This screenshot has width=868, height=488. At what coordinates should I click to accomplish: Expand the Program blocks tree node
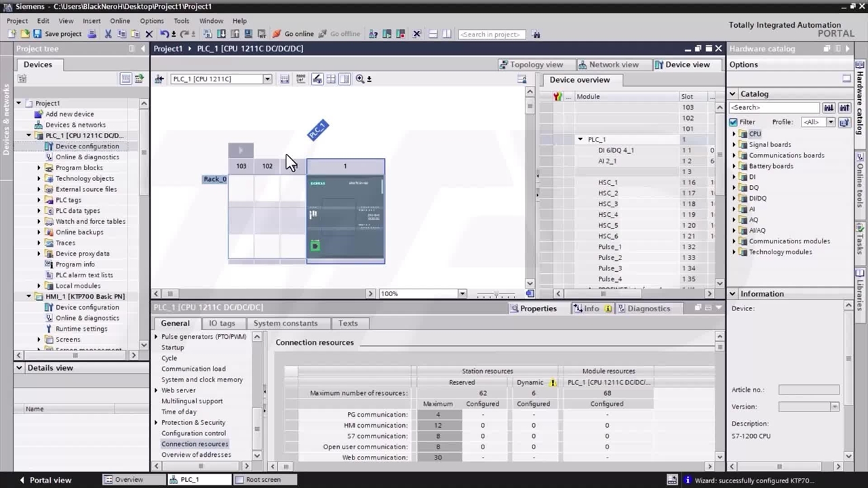tap(39, 167)
